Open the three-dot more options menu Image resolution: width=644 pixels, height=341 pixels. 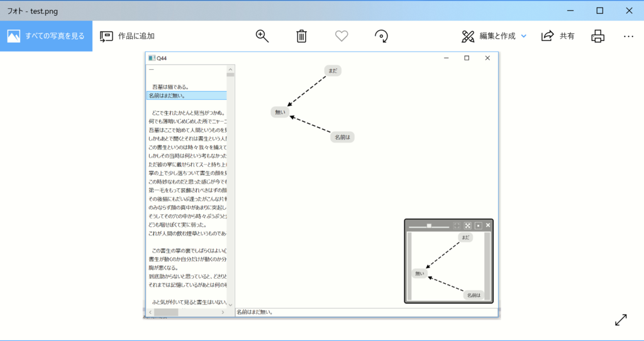point(628,36)
